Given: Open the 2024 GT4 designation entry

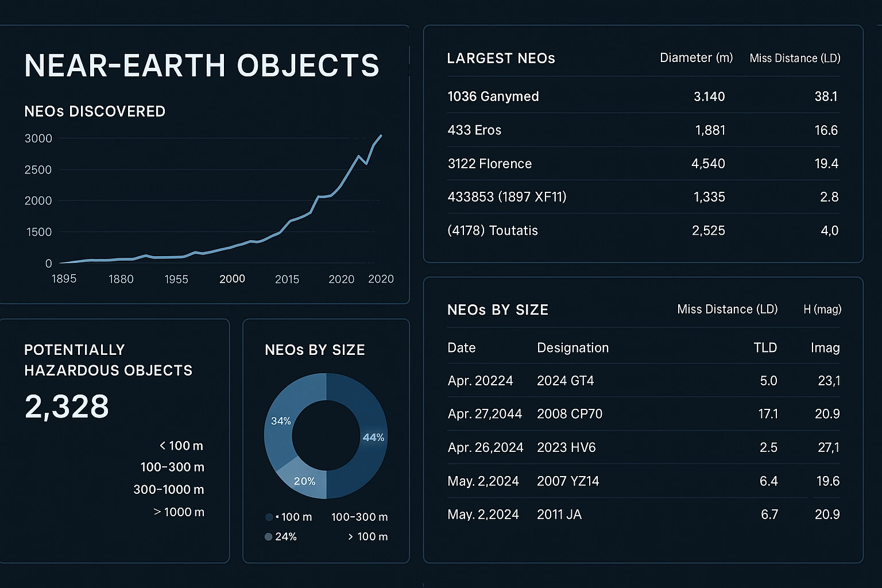Looking at the screenshot, I should (x=565, y=381).
